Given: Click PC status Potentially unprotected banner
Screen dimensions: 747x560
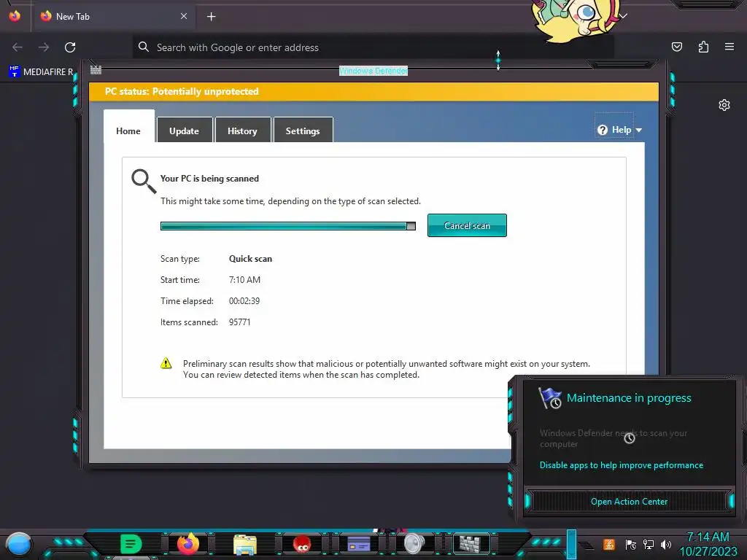Looking at the screenshot, I should pyautogui.click(x=373, y=91).
